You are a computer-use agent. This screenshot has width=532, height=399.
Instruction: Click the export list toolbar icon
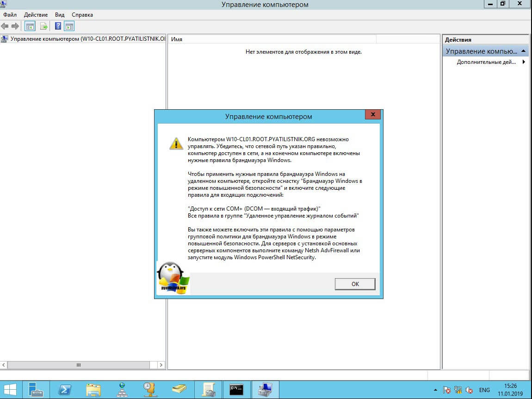[x=44, y=26]
